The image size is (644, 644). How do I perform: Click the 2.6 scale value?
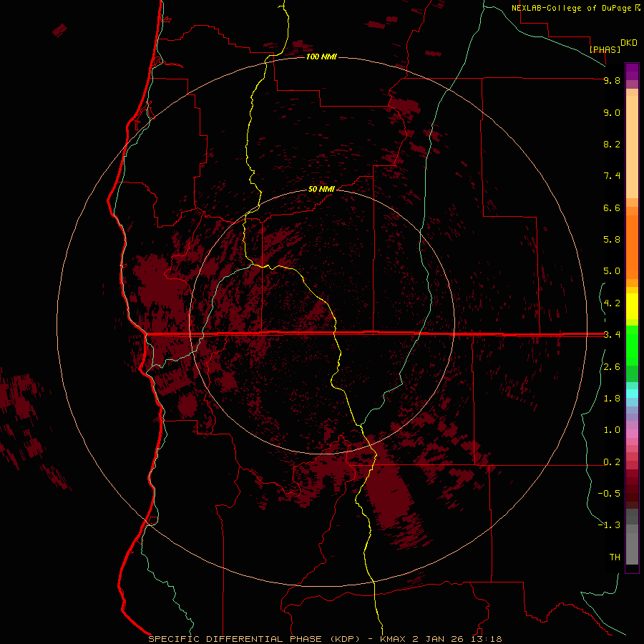coord(612,367)
